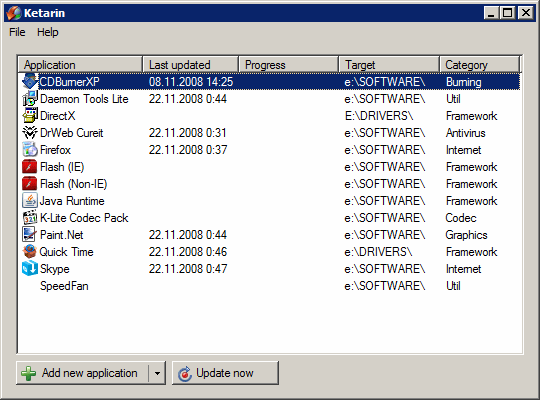Screen dimensions: 540x400
Task: Minimize the Ketarin window
Action: coord(491,13)
